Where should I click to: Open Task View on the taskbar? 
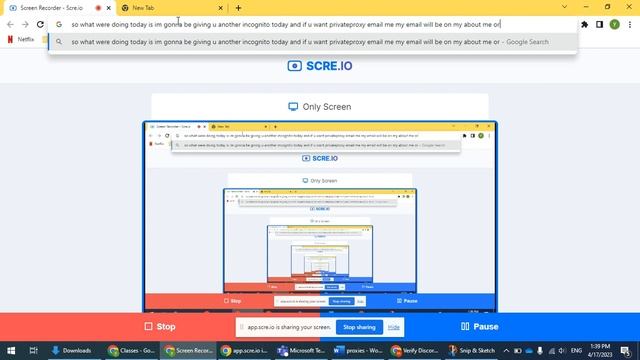pos(33,350)
